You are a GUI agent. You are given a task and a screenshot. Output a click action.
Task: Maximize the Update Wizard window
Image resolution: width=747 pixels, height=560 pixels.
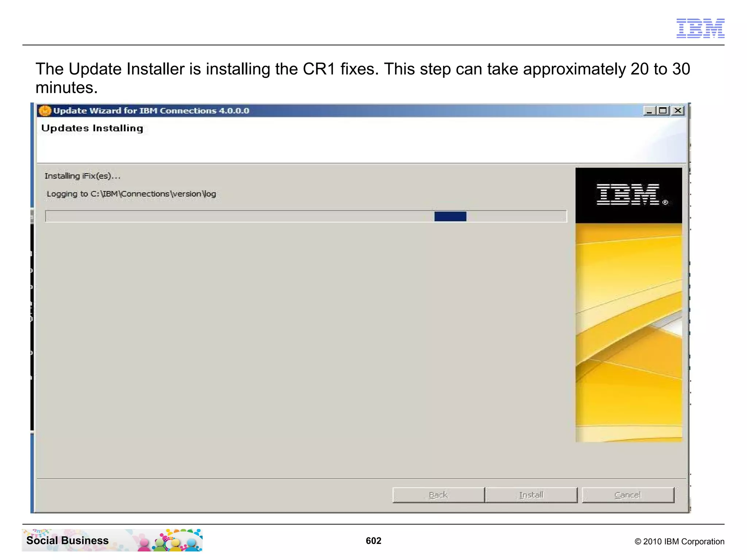coord(663,111)
